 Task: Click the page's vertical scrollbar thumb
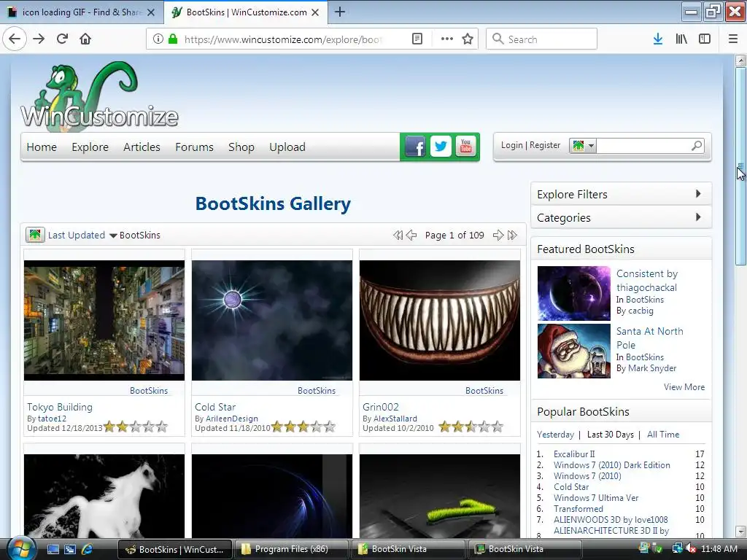[740, 166]
